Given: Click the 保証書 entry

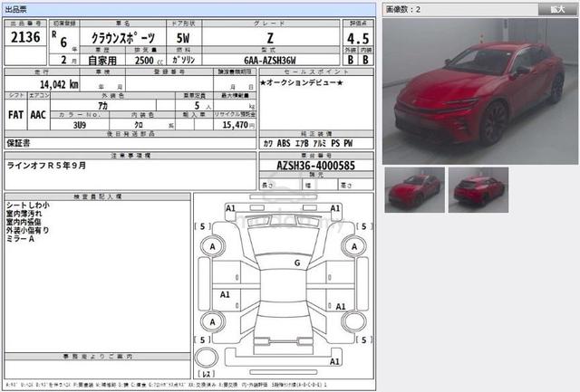Looking at the screenshot, I should 18,143.
